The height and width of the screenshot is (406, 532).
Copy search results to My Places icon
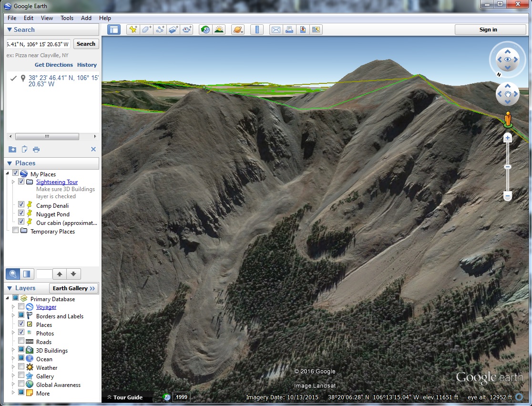tap(12, 149)
